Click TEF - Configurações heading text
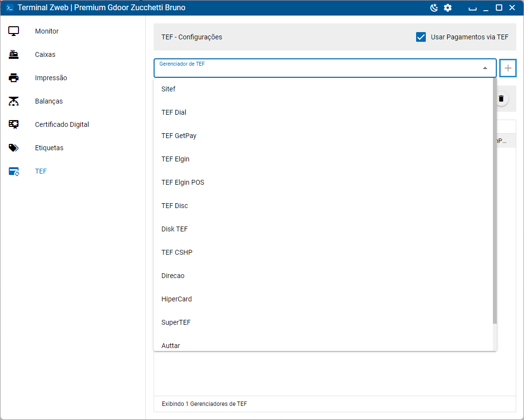This screenshot has width=524, height=420. pos(192,37)
